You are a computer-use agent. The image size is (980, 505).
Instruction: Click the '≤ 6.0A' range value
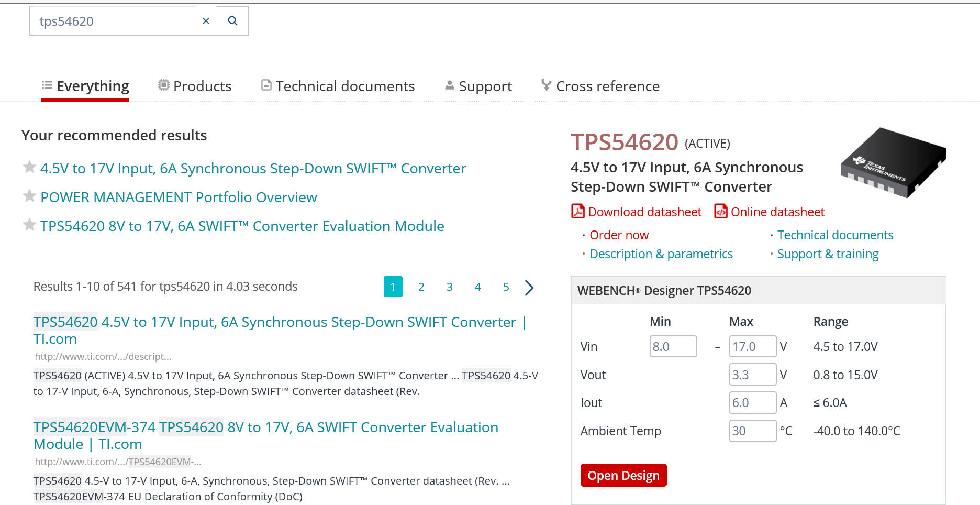coord(830,403)
